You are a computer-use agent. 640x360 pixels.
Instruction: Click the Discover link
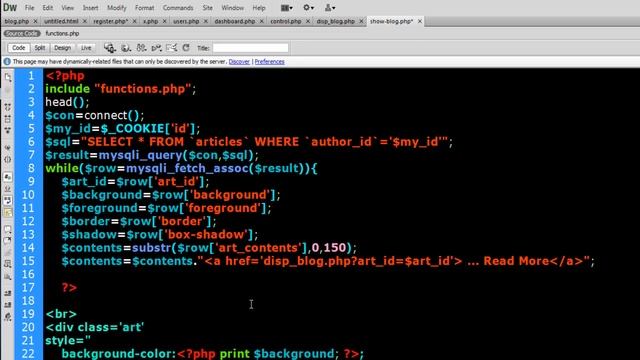[x=239, y=62]
